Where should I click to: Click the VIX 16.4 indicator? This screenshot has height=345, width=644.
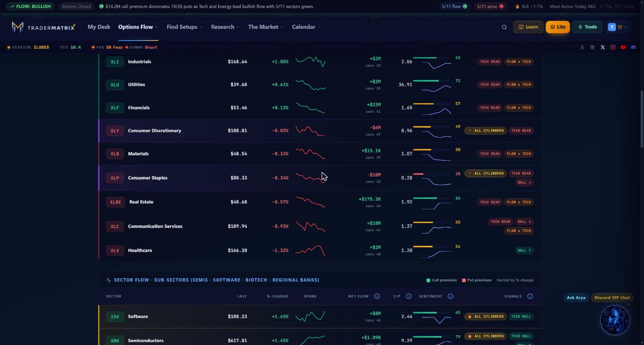click(x=70, y=47)
